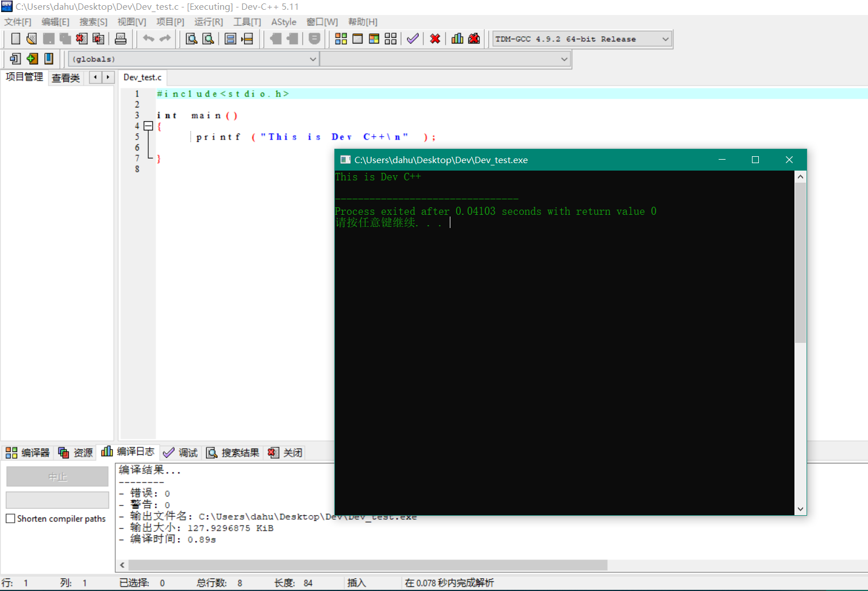The image size is (868, 591).
Task: Click the blue bookmark icon on second toolbar
Action: 49,59
